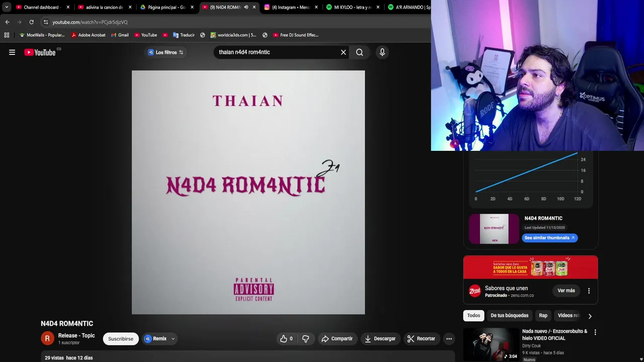The height and width of the screenshot is (362, 644).
Task: Run the search with the magnifier button
Action: (360, 52)
